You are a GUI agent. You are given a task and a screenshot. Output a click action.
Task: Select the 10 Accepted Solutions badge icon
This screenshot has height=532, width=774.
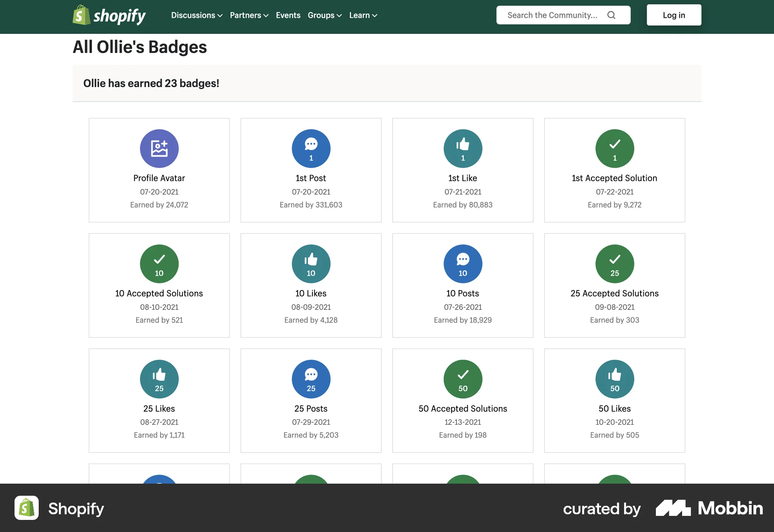pyautogui.click(x=159, y=264)
